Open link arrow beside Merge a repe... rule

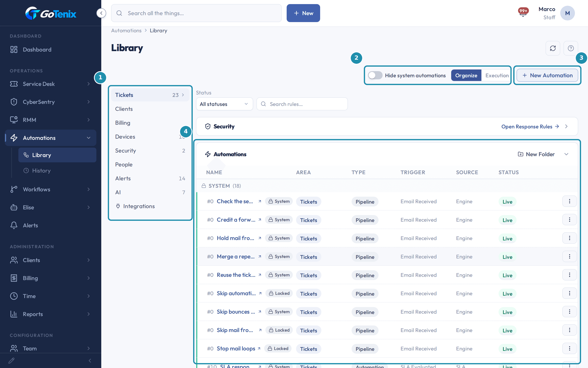(260, 257)
